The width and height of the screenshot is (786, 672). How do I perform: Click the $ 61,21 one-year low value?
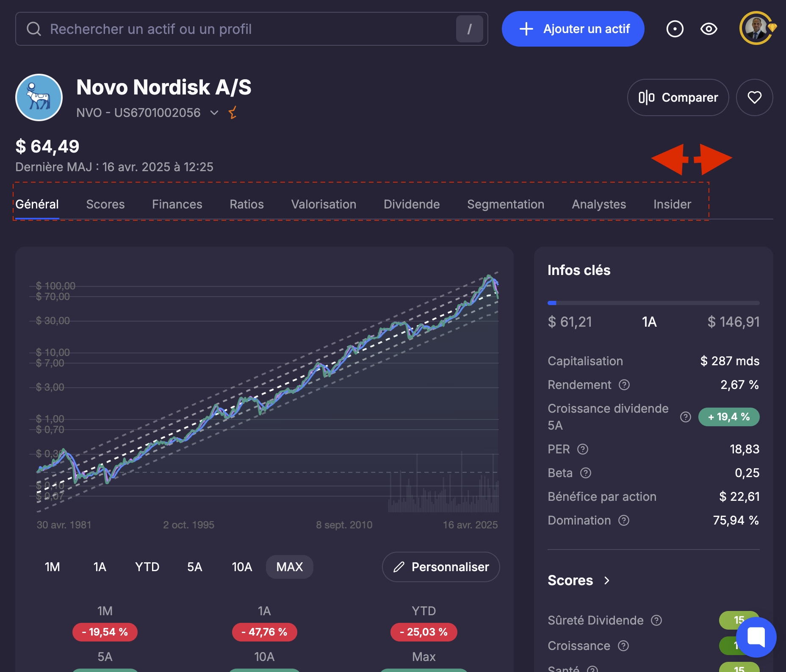pos(570,322)
